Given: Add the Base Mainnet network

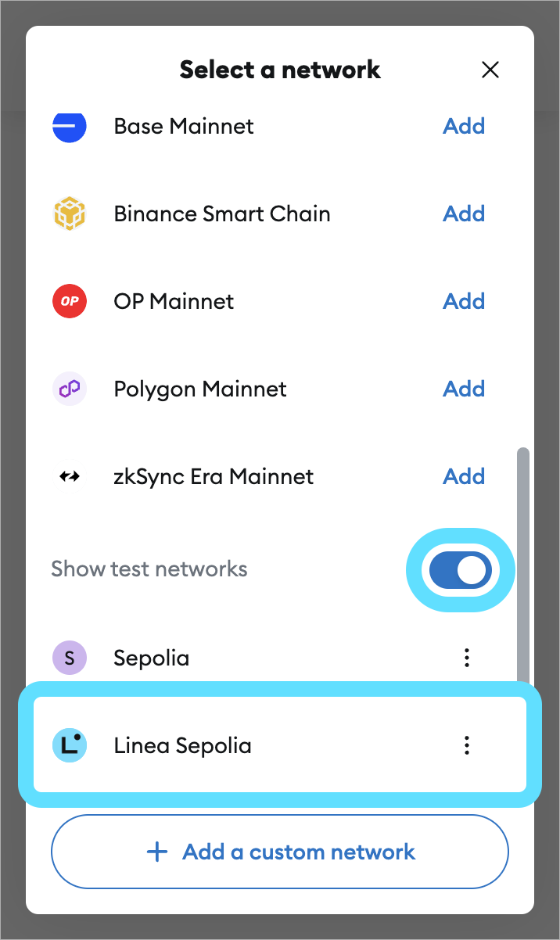Looking at the screenshot, I should click(463, 126).
